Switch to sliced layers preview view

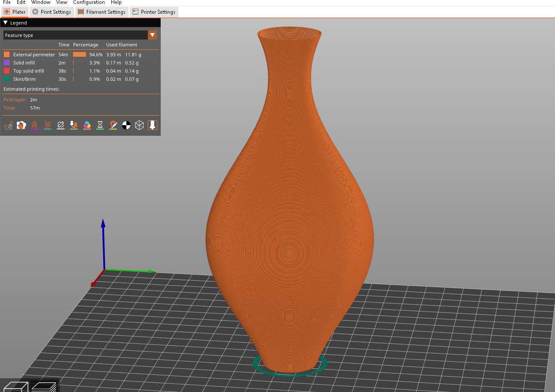pyautogui.click(x=44, y=386)
